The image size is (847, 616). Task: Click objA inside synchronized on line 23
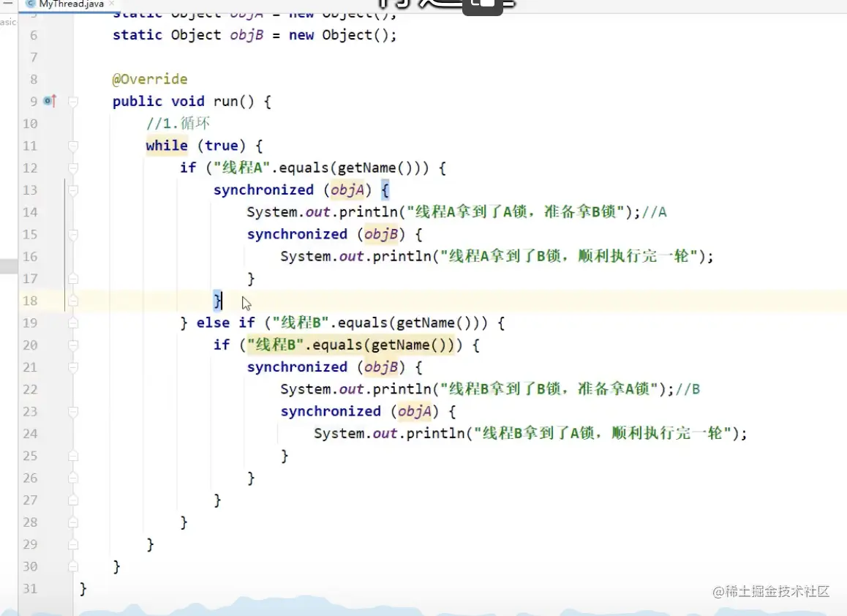point(414,412)
